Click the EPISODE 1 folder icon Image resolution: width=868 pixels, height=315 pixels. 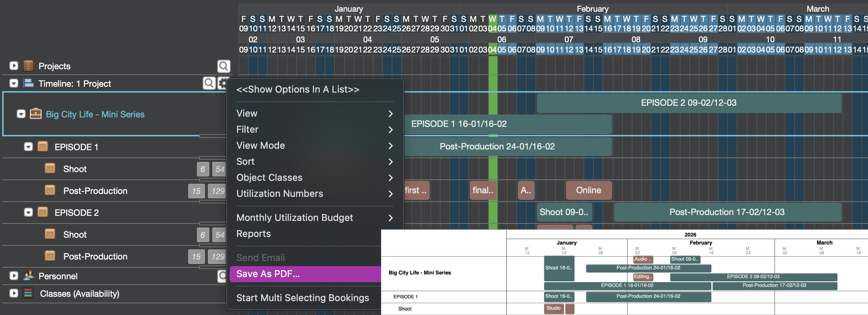click(x=43, y=147)
